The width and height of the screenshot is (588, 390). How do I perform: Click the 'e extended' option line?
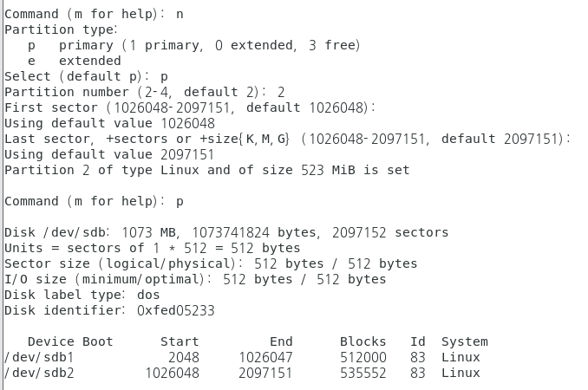pos(75,61)
